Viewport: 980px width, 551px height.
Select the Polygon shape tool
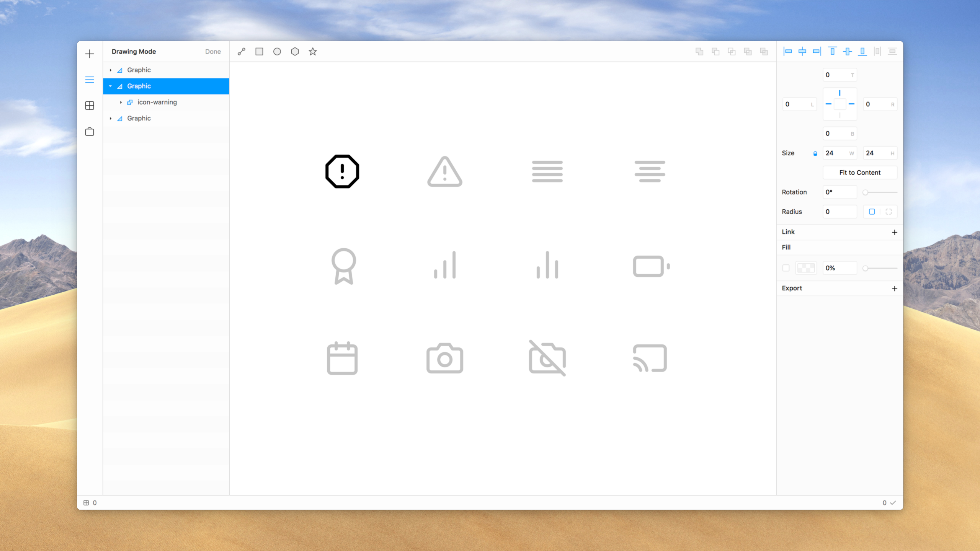point(295,51)
